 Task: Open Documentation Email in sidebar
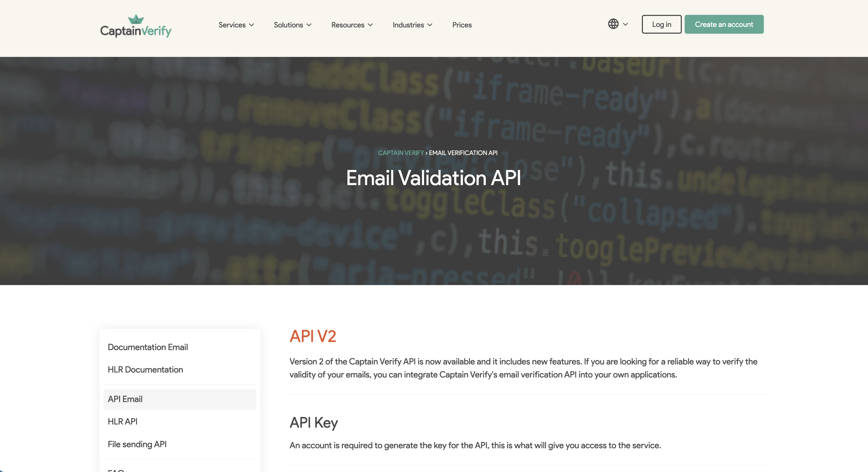[148, 347]
